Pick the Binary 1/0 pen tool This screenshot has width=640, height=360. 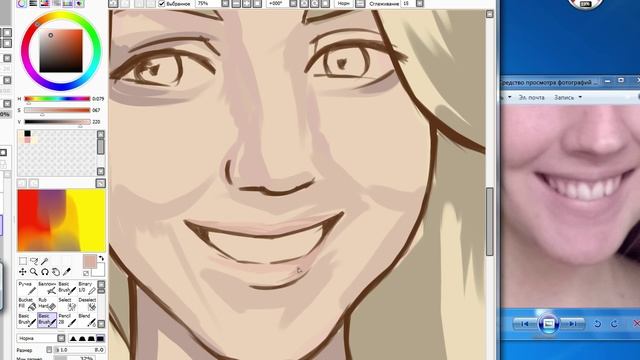pyautogui.click(x=87, y=287)
